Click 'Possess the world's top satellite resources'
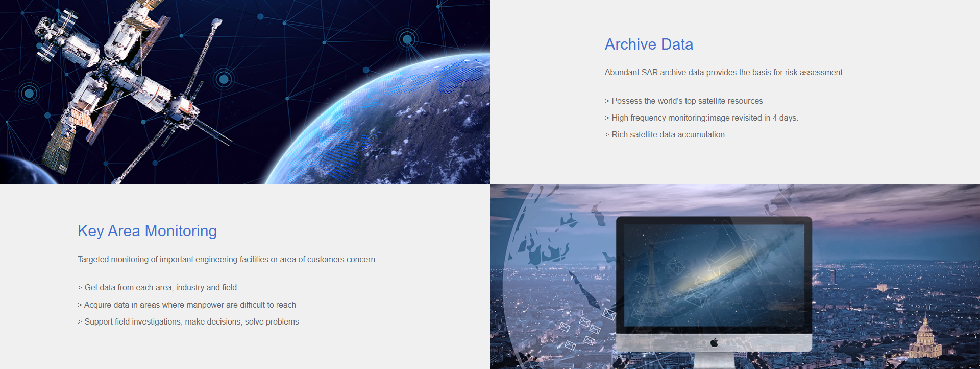The width and height of the screenshot is (980, 369). point(684,101)
